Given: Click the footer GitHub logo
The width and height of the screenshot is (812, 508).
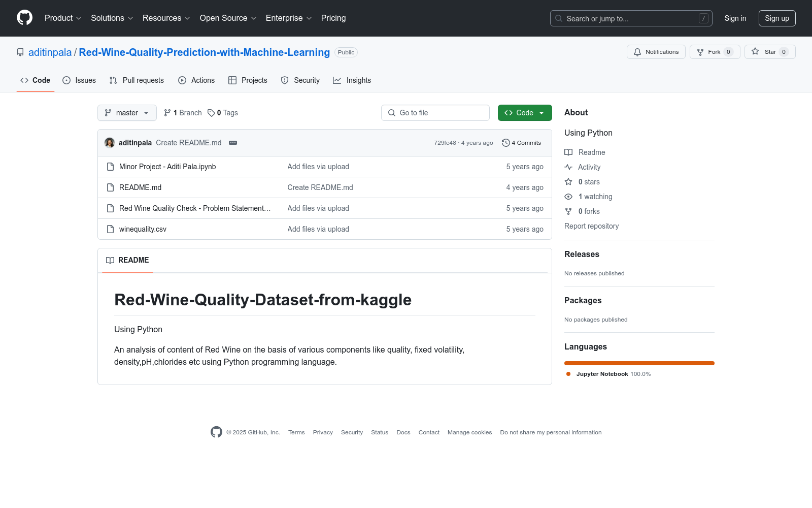Looking at the screenshot, I should (216, 432).
